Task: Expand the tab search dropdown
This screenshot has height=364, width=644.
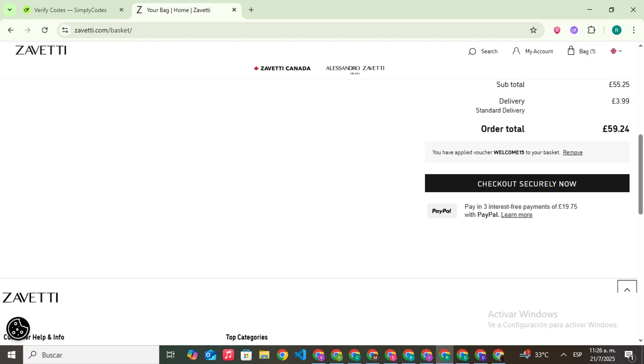Action: coord(9,10)
